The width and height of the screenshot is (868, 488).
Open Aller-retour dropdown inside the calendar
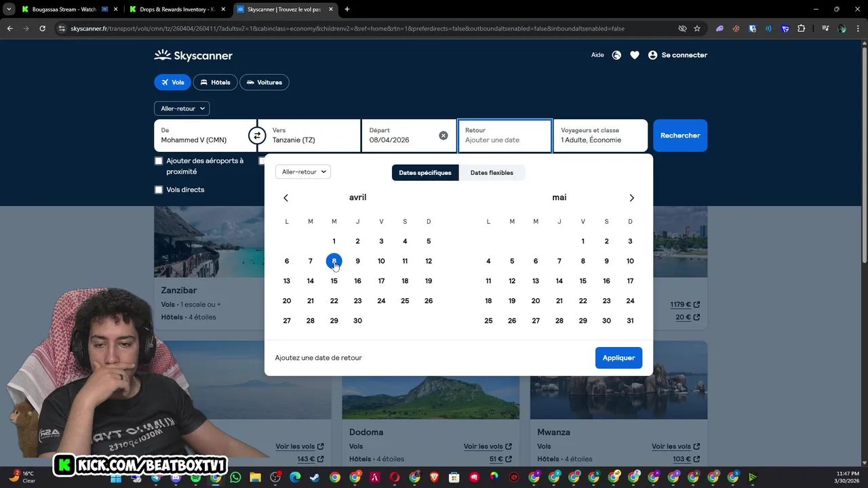[303, 172]
